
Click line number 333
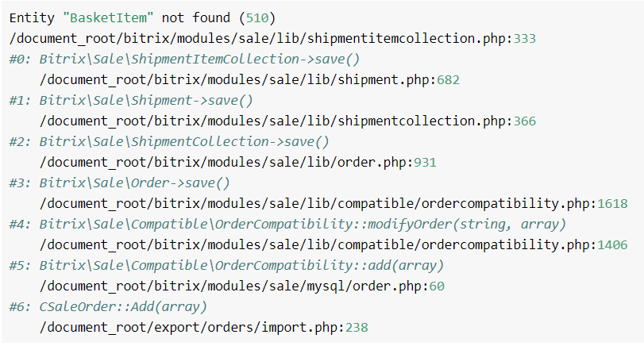pyautogui.click(x=525, y=39)
